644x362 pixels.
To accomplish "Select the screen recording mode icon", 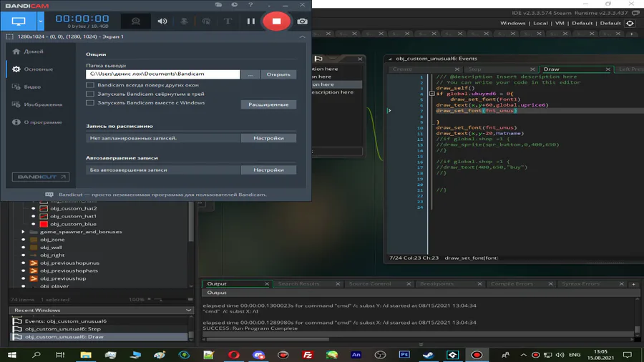I will click(x=19, y=21).
